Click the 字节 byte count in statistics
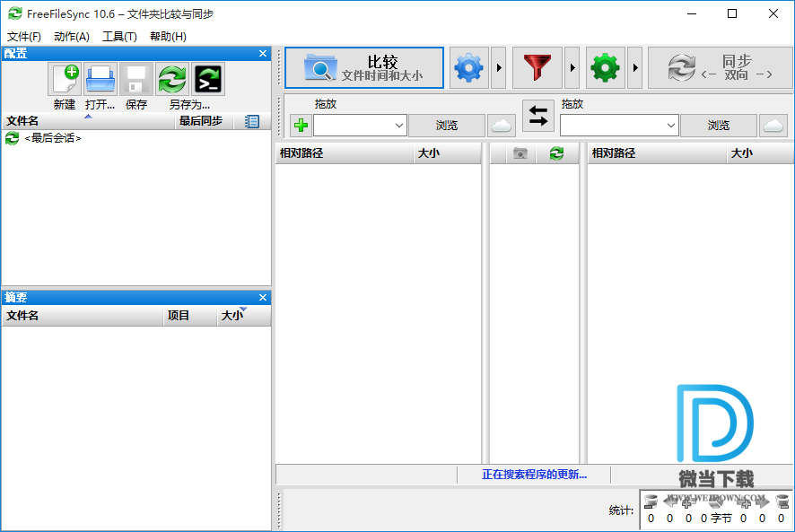 tap(715, 518)
